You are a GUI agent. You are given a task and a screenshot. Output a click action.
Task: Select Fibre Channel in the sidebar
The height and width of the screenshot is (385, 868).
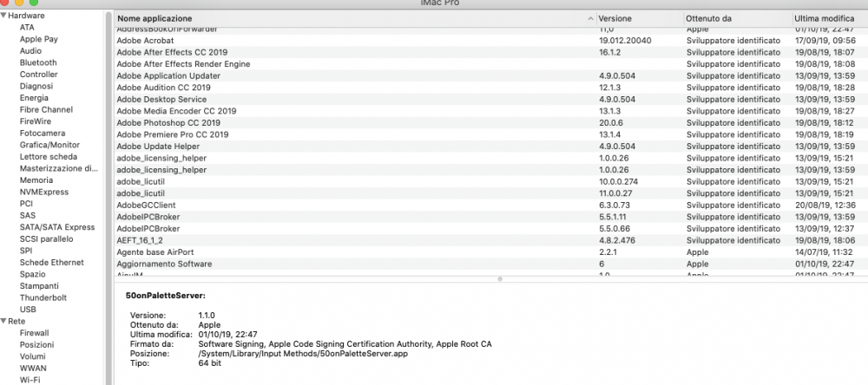click(x=46, y=109)
